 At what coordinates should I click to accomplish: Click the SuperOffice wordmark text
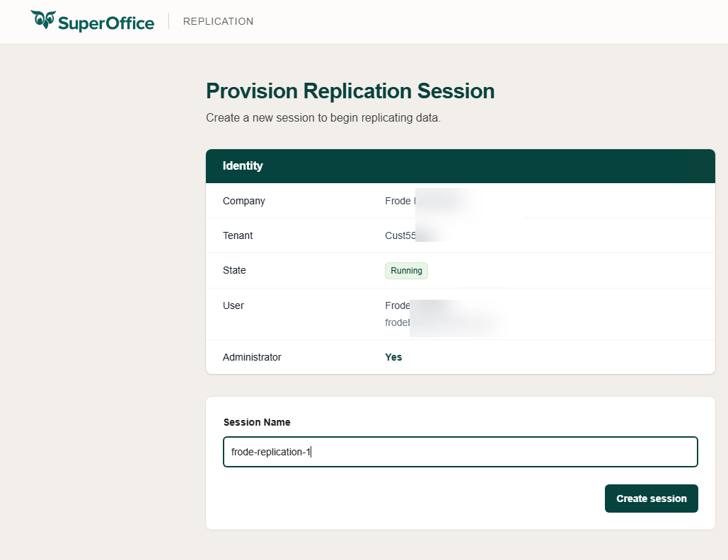click(105, 23)
